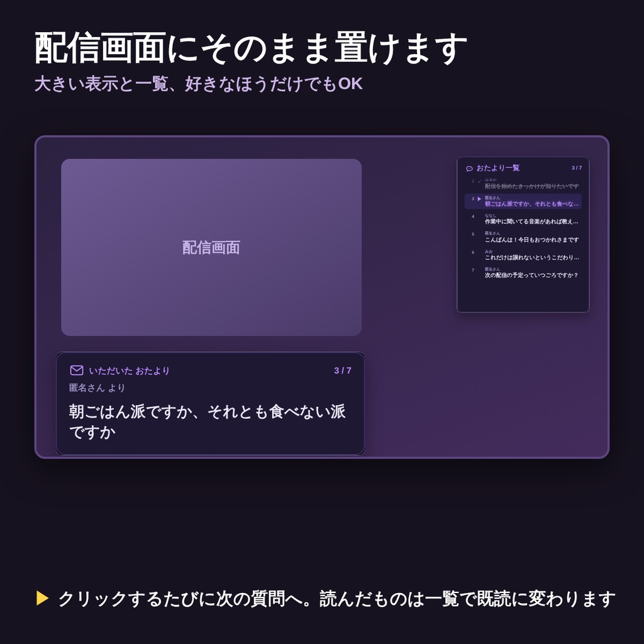Click the おたより一覧 panel title
This screenshot has height=644, width=644.
tap(498, 168)
